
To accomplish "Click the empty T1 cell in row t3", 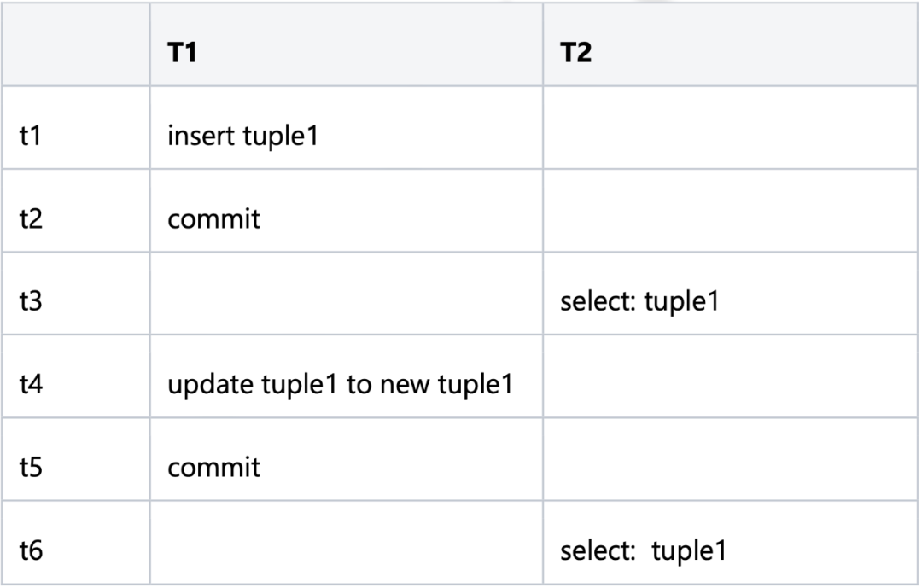I will click(x=345, y=301).
